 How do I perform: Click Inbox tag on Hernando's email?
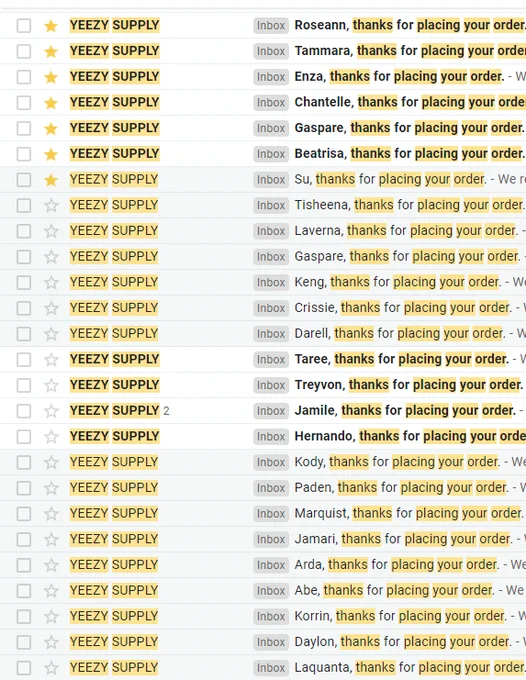271,437
